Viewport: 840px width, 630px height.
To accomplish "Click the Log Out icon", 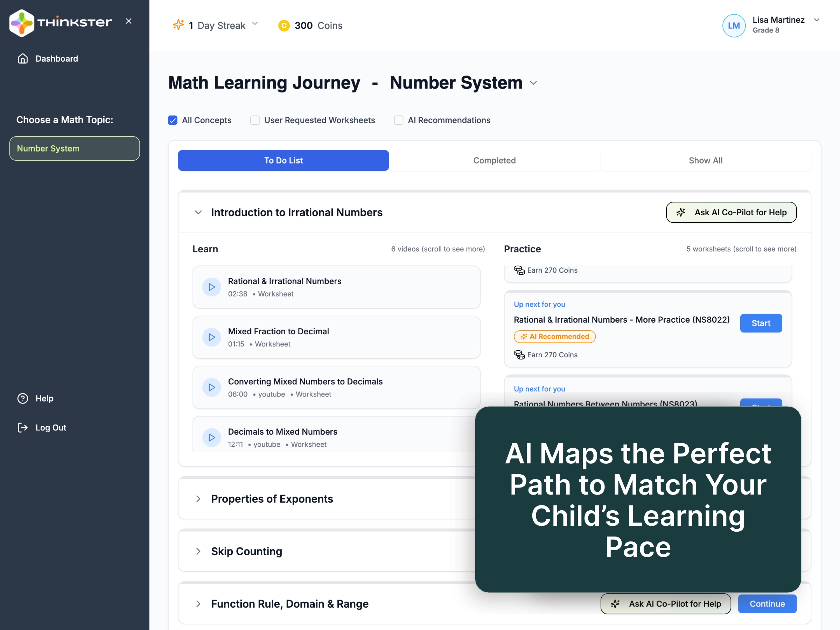I will click(x=22, y=428).
